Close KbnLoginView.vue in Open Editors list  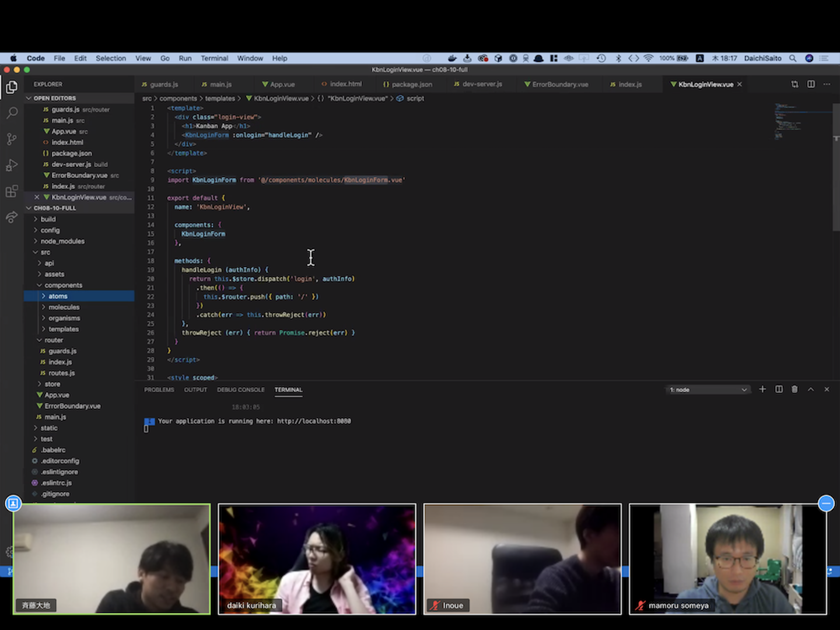point(37,197)
